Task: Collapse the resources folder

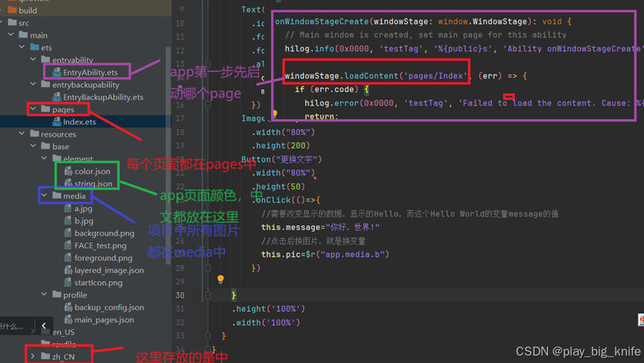Action: (x=22, y=134)
